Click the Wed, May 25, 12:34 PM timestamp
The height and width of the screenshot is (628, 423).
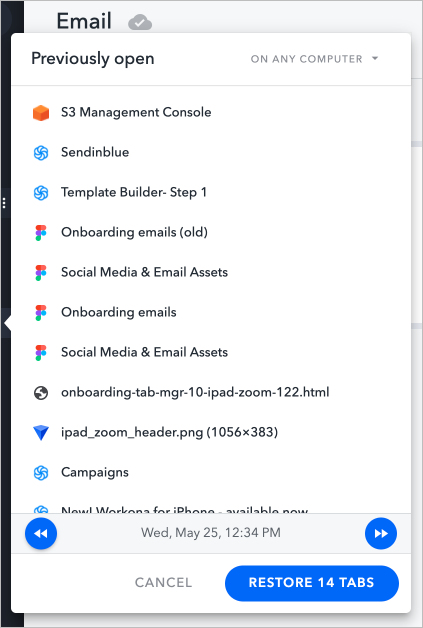tap(211, 533)
